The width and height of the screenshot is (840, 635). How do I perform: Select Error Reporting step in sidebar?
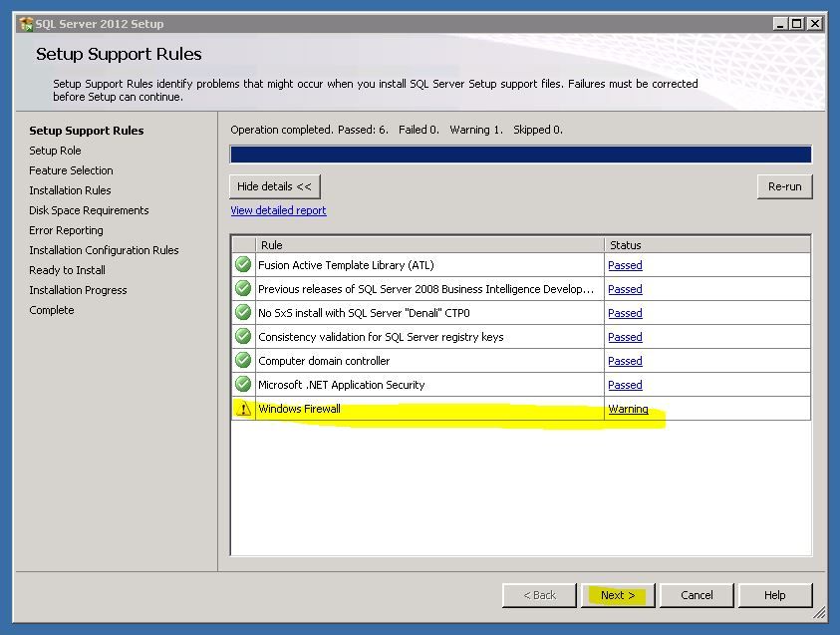click(67, 230)
